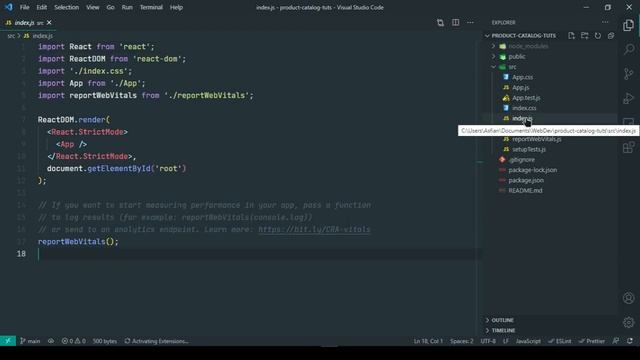Open the Terminal menu

coord(151,7)
